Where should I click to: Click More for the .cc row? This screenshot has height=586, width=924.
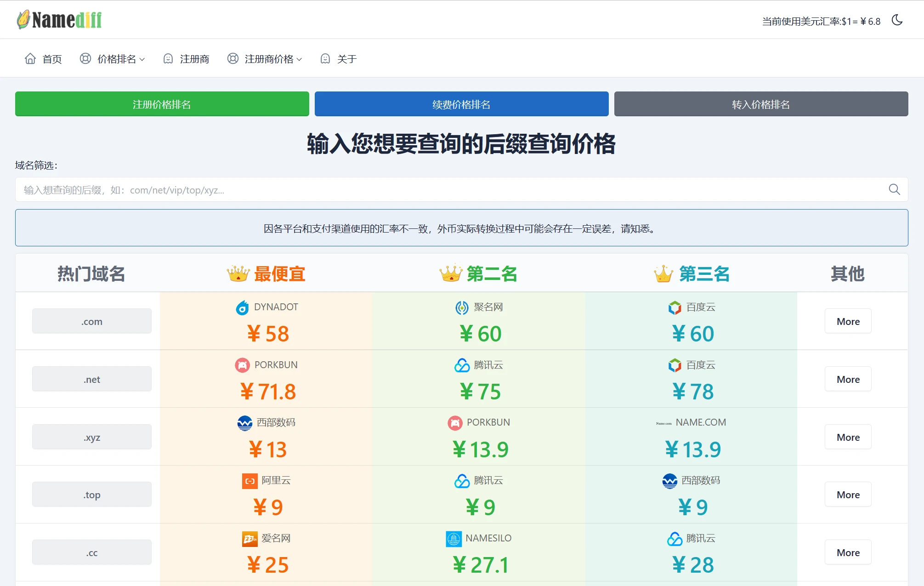(x=848, y=552)
